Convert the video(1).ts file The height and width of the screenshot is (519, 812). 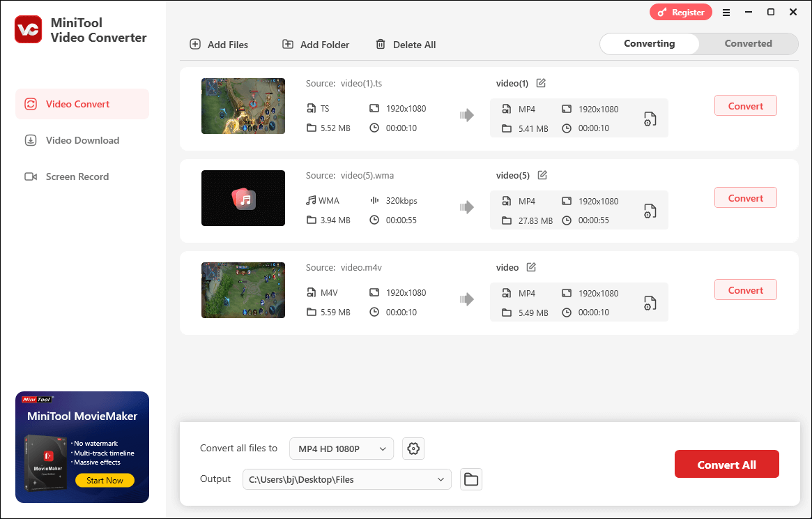pyautogui.click(x=746, y=106)
